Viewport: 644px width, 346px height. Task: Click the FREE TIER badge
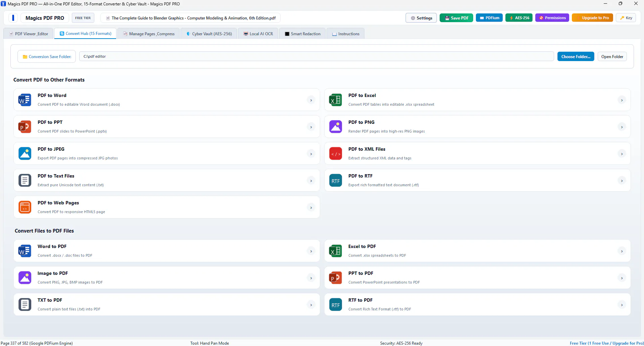[x=83, y=18]
